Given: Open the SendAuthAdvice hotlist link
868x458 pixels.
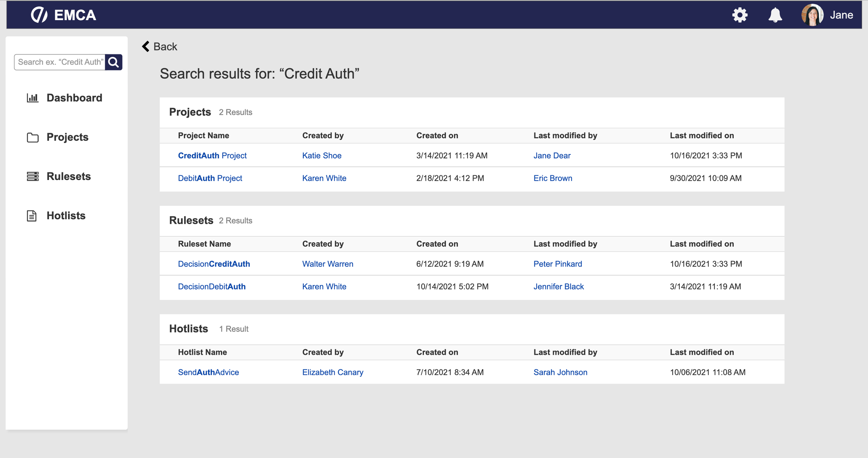Looking at the screenshot, I should pyautogui.click(x=208, y=373).
